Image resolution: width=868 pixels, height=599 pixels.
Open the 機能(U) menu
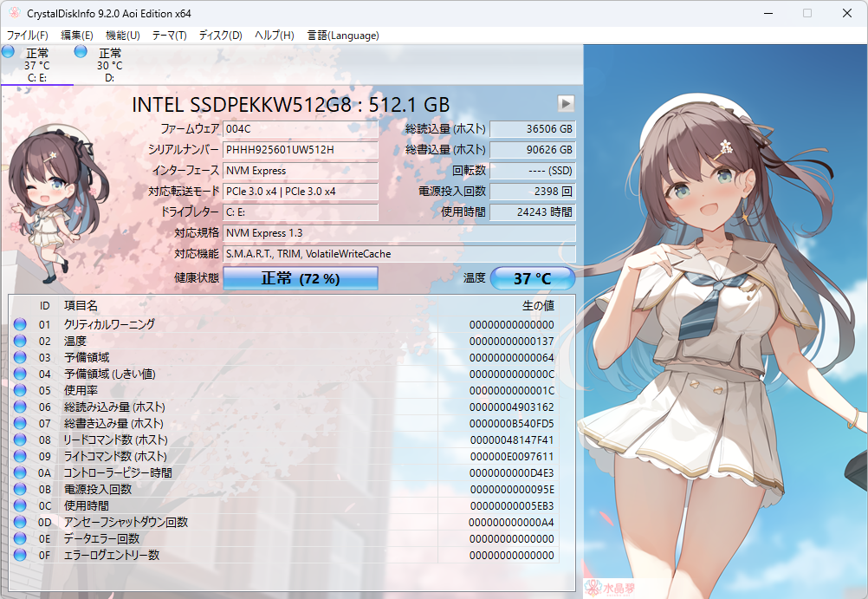[121, 36]
